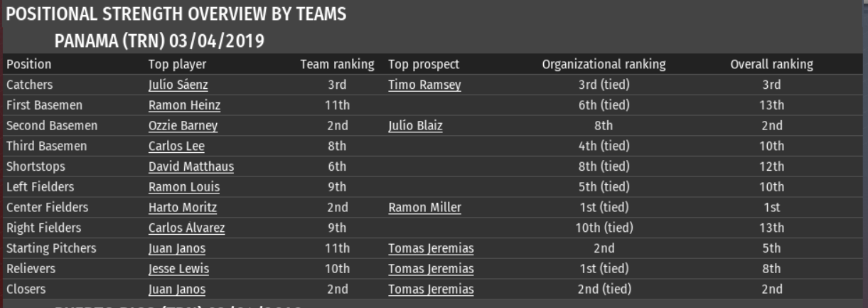Click prospect Julio Blaiz link
The width and height of the screenshot is (868, 308).
415,127
